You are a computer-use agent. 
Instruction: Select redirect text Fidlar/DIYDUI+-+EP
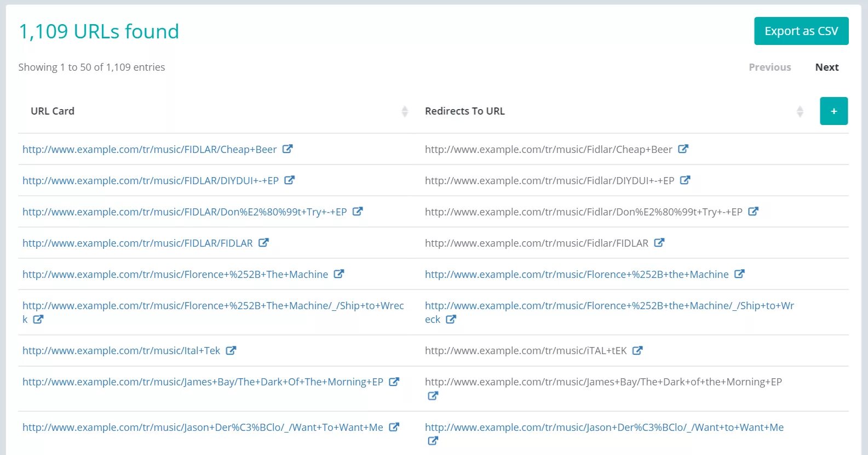pyautogui.click(x=550, y=181)
